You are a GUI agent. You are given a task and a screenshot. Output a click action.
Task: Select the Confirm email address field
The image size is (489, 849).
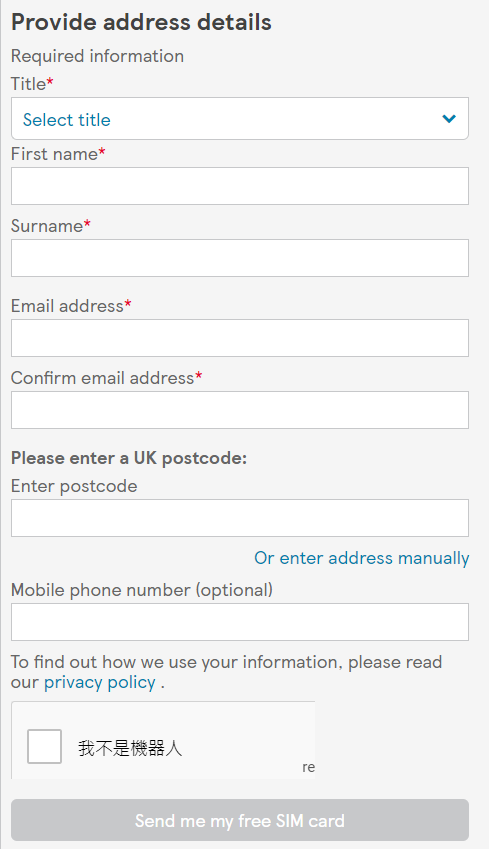pos(240,410)
